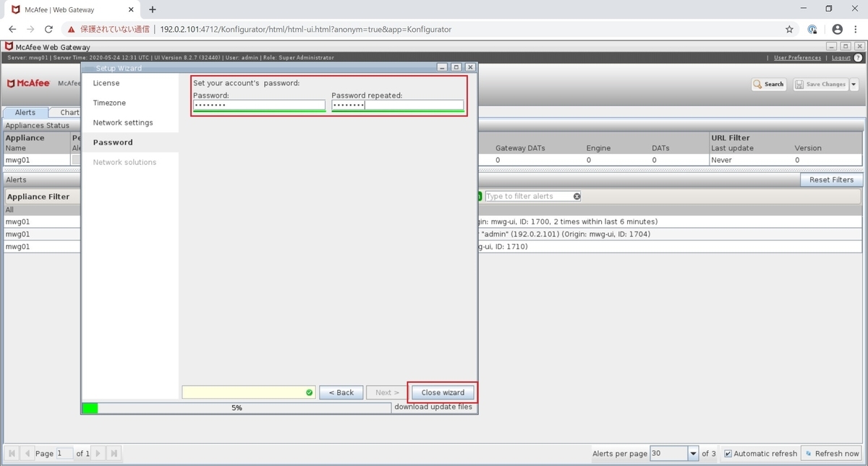Click browser extension icon next to star
Image resolution: width=868 pixels, height=466 pixels.
click(x=812, y=30)
